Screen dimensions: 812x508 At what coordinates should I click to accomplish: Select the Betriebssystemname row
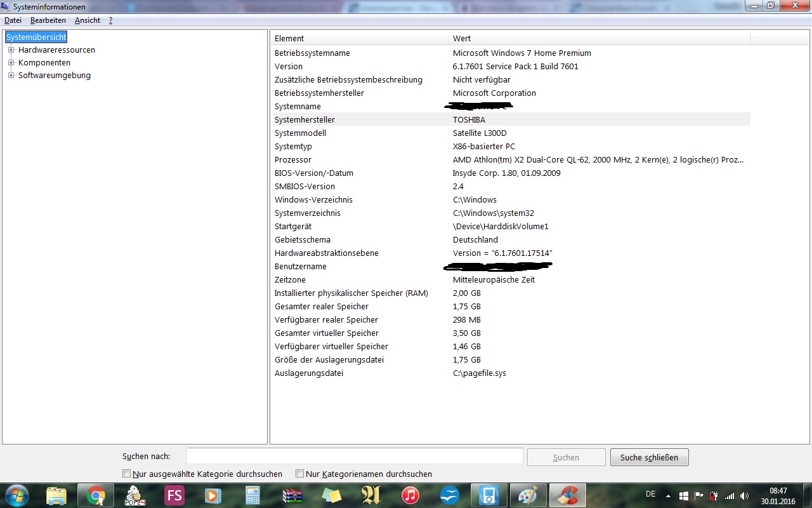click(x=510, y=53)
